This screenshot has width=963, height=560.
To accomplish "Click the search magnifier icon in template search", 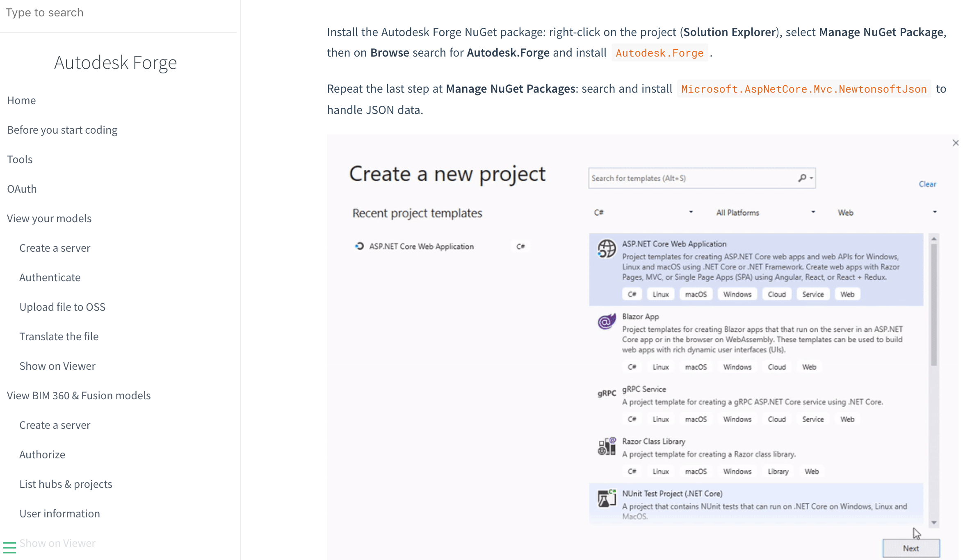I will click(x=802, y=178).
